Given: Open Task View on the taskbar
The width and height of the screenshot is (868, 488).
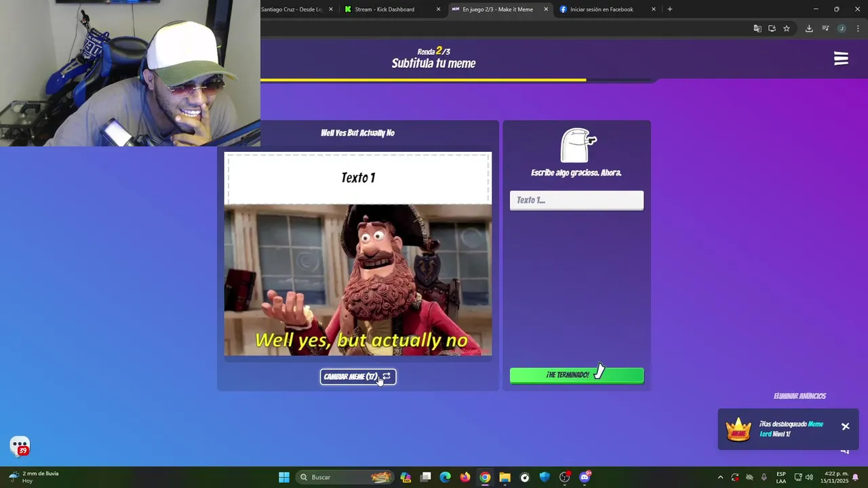Looking at the screenshot, I should (425, 477).
